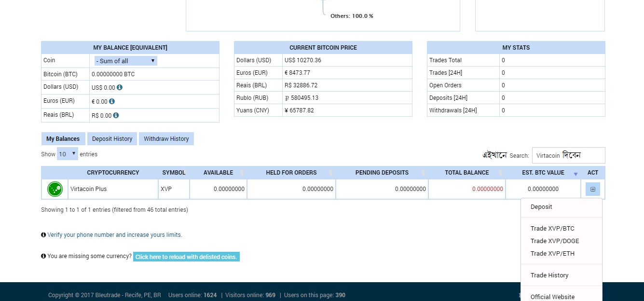Image resolution: width=644 pixels, height=301 pixels.
Task: Open the Withdraw History tab
Action: (x=166, y=139)
